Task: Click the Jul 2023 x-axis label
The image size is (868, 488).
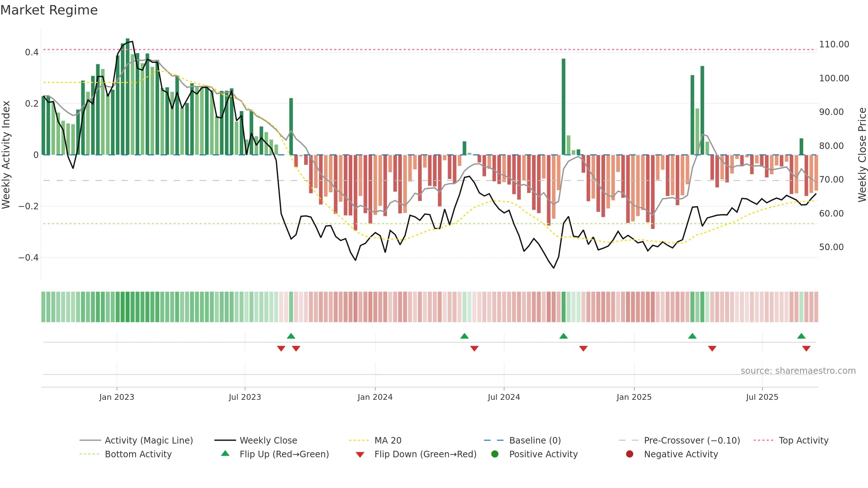Action: click(245, 397)
